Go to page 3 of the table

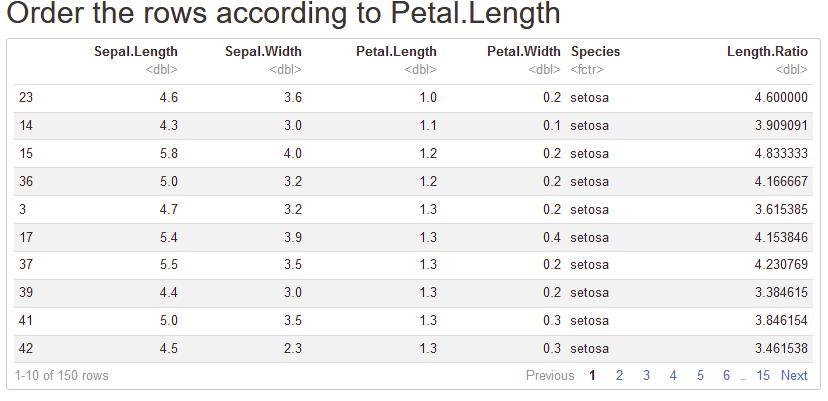[x=646, y=376]
